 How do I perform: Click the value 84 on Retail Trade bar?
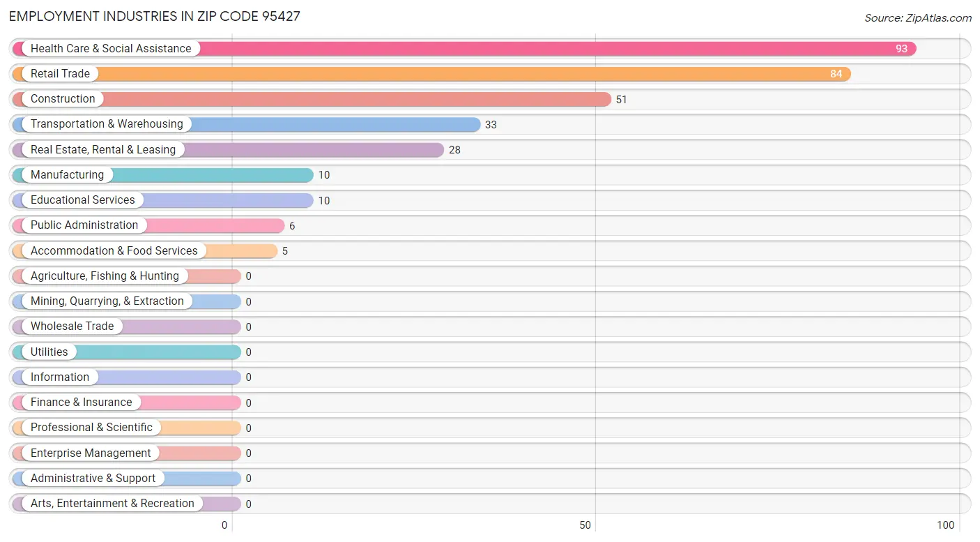[836, 74]
